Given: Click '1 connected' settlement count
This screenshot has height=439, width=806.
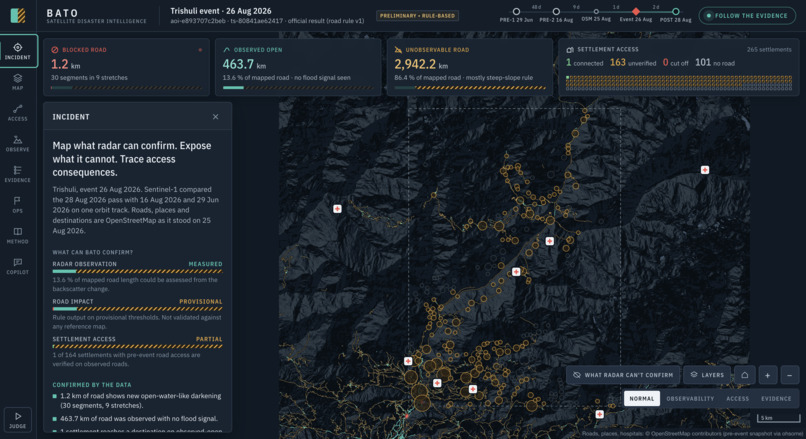Looking at the screenshot, I should tap(584, 63).
